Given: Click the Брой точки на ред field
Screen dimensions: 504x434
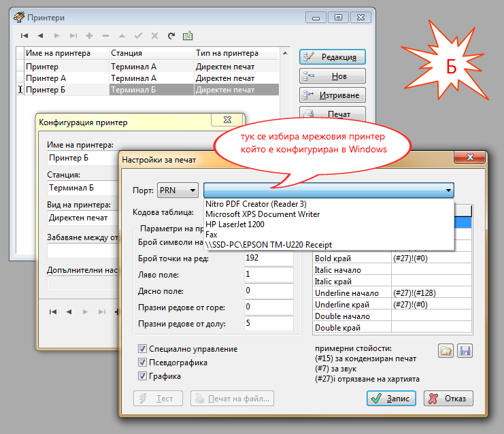Looking at the screenshot, I should (268, 258).
